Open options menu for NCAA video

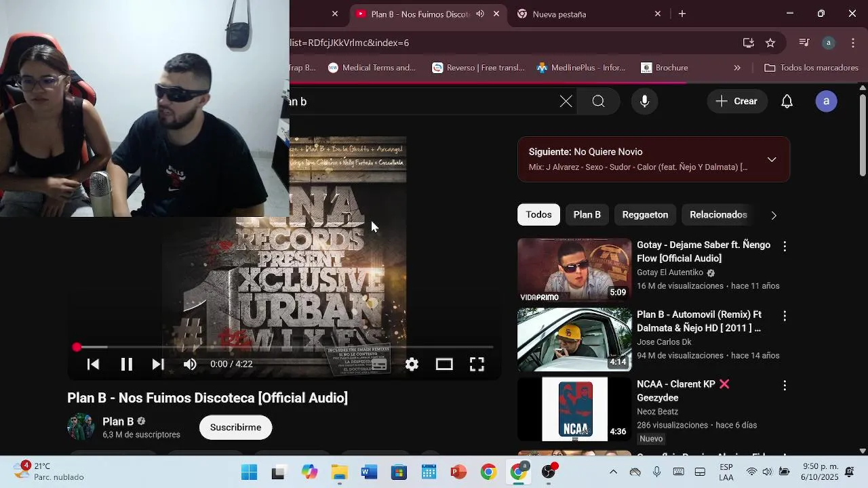point(785,386)
